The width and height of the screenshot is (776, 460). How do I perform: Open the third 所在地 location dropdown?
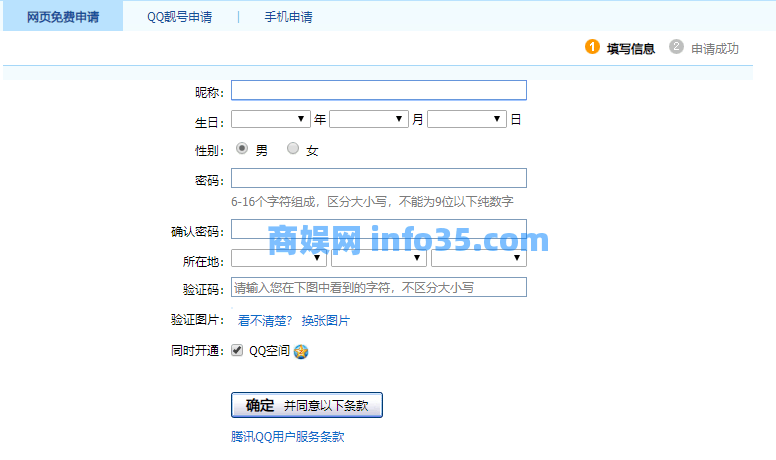click(x=479, y=258)
